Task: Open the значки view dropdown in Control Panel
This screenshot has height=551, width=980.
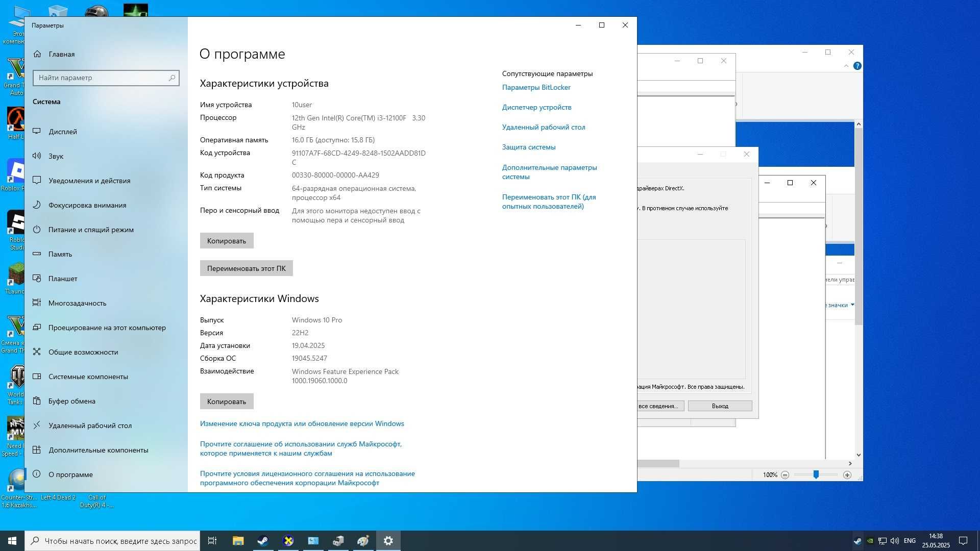Action: [840, 305]
